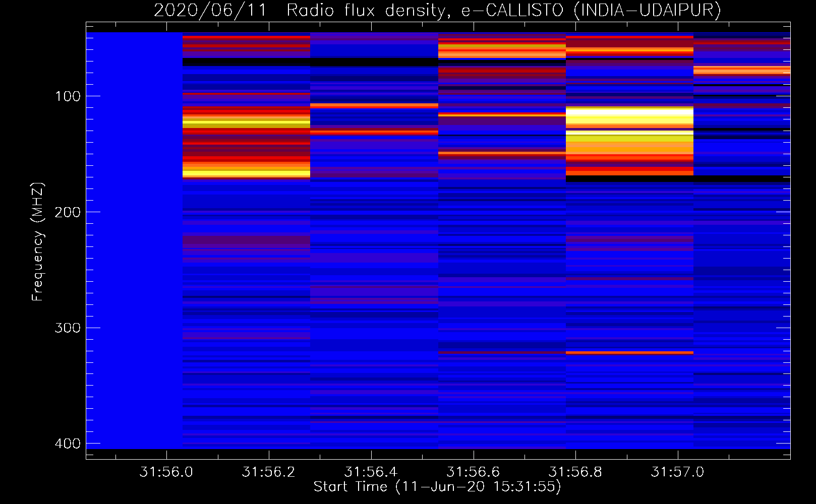
Task: Click the thin orange line near 320 MHz
Action: (x=629, y=353)
